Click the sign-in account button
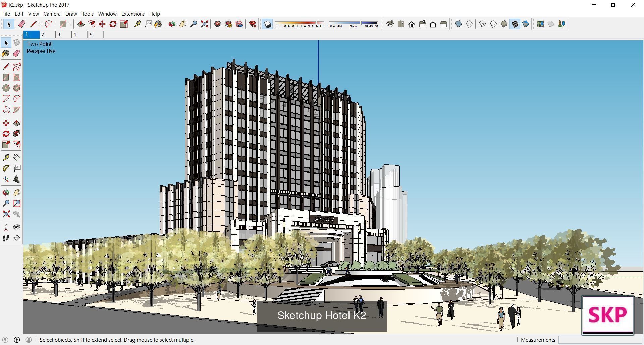The image size is (644, 345). tap(29, 340)
